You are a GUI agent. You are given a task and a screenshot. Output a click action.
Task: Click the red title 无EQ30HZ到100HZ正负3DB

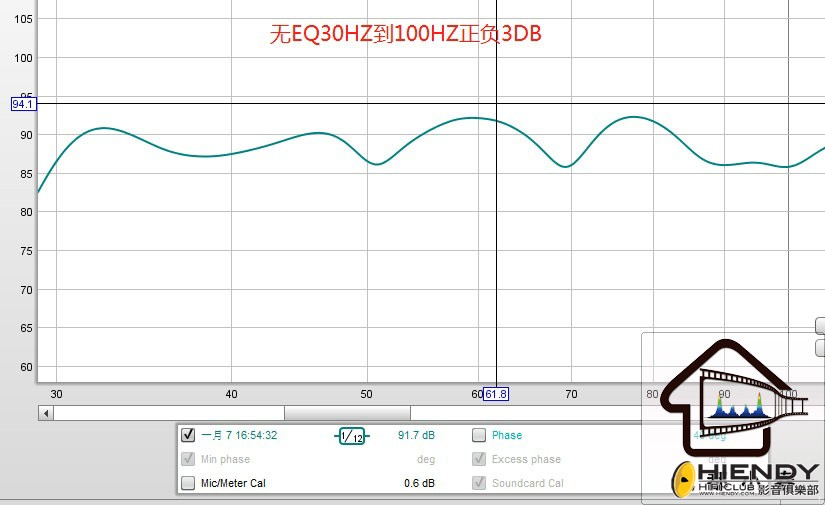406,34
